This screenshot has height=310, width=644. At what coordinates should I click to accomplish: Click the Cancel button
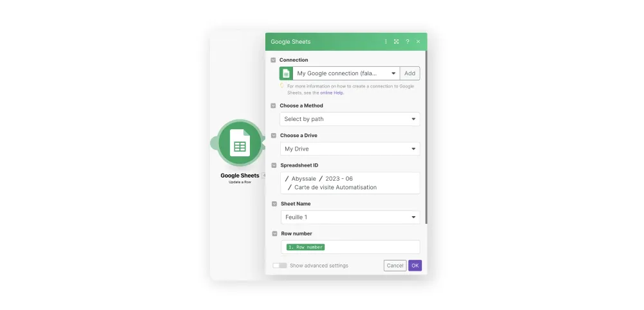click(x=395, y=266)
